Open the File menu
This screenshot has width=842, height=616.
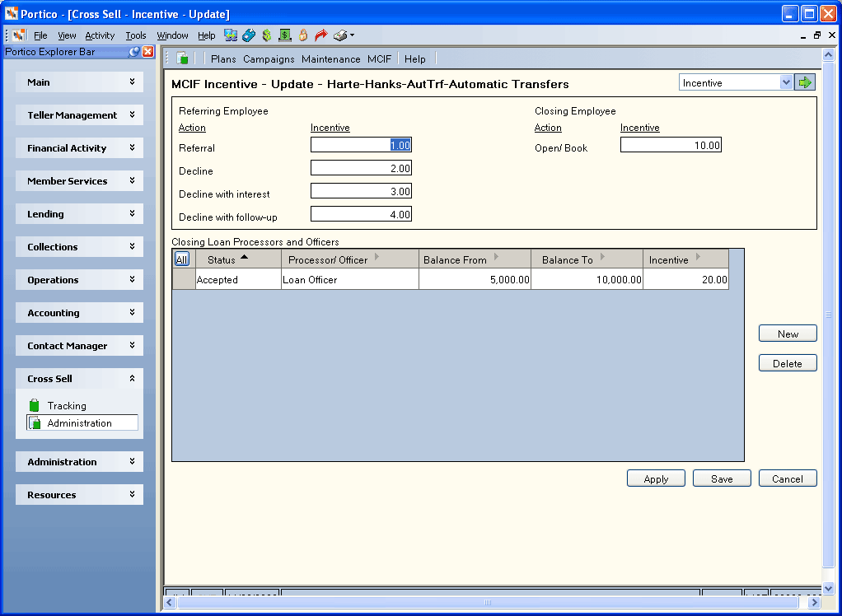click(40, 35)
